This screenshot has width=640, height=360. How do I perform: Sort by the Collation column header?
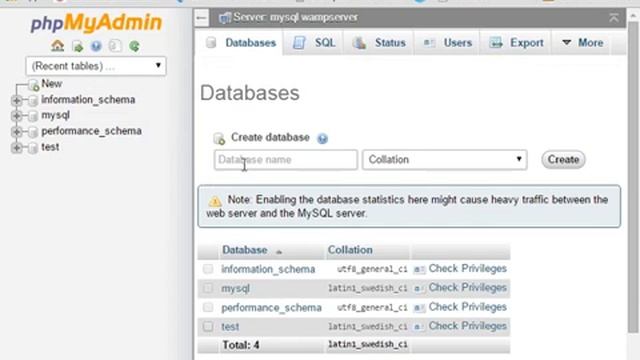[x=350, y=250]
